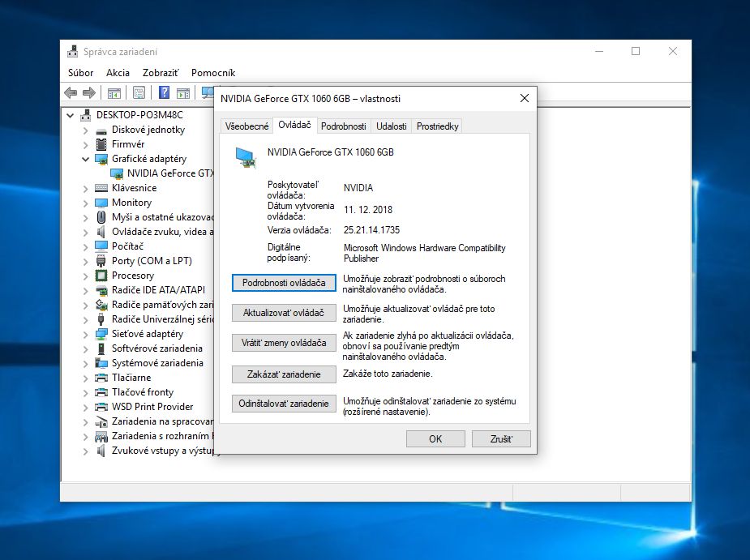
Task: Click the Firmvér chip icon
Action: point(101,144)
